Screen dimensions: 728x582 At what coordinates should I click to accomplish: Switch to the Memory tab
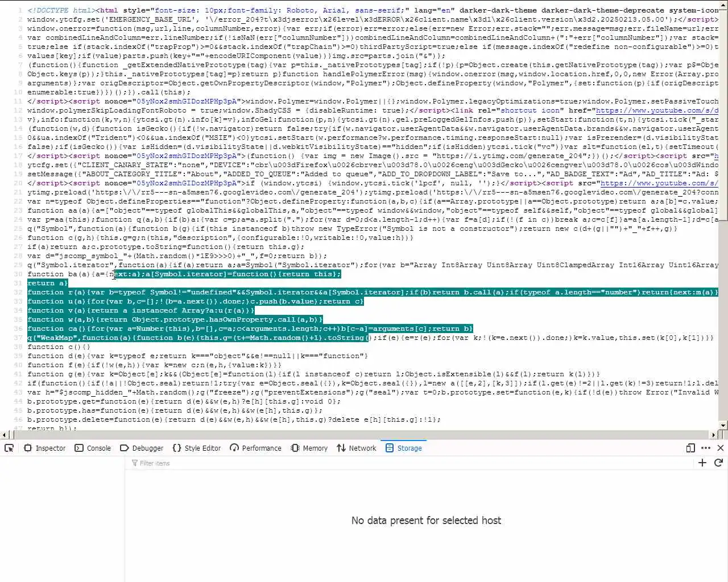pyautogui.click(x=309, y=448)
